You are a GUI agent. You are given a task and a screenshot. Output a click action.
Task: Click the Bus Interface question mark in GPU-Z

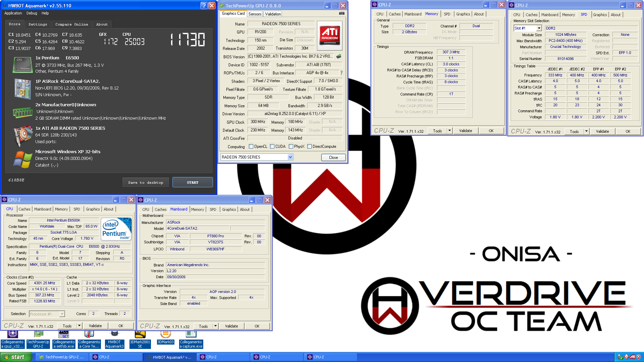click(341, 73)
